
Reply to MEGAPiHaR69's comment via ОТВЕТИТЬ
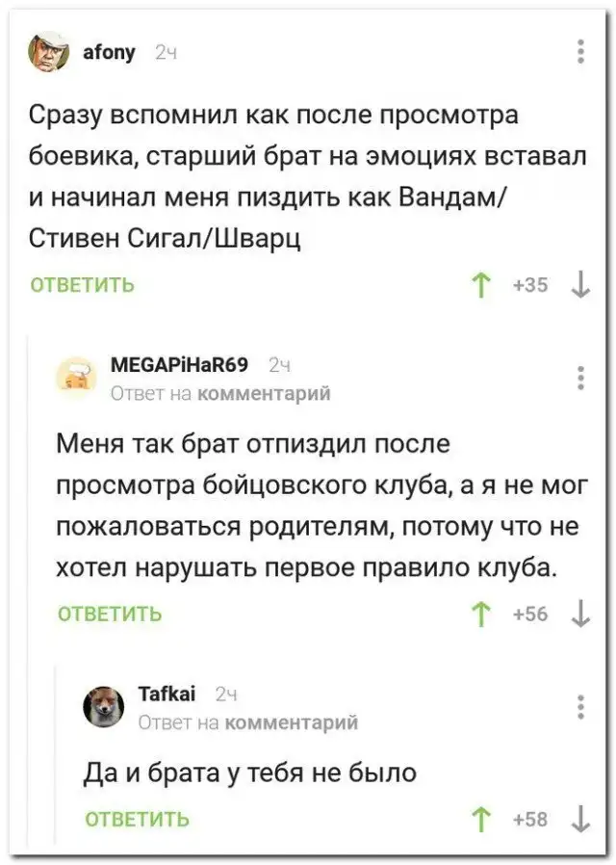pyautogui.click(x=110, y=614)
